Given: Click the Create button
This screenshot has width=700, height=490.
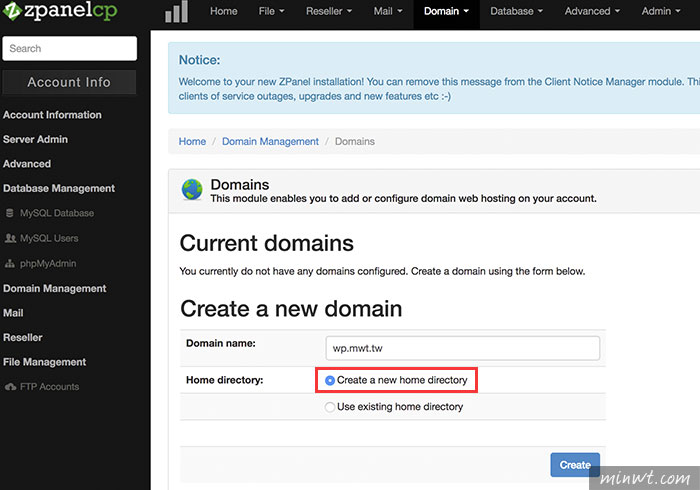Looking at the screenshot, I should click(575, 465).
